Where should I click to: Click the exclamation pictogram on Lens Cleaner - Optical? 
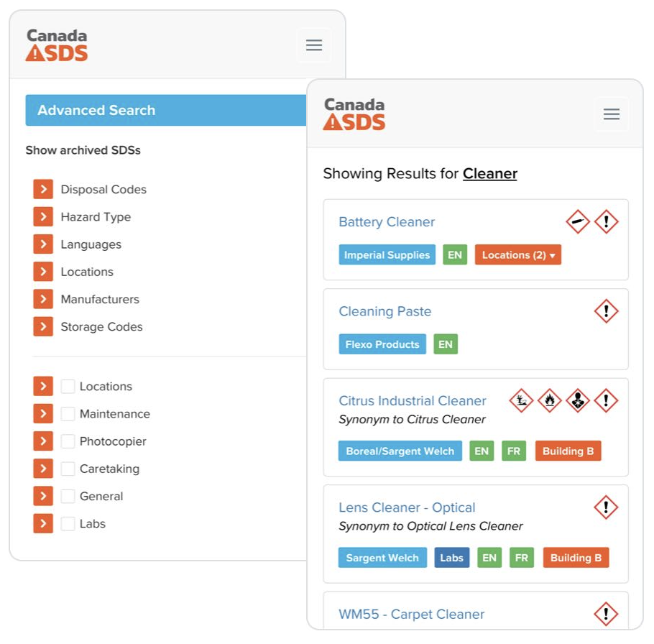point(605,507)
